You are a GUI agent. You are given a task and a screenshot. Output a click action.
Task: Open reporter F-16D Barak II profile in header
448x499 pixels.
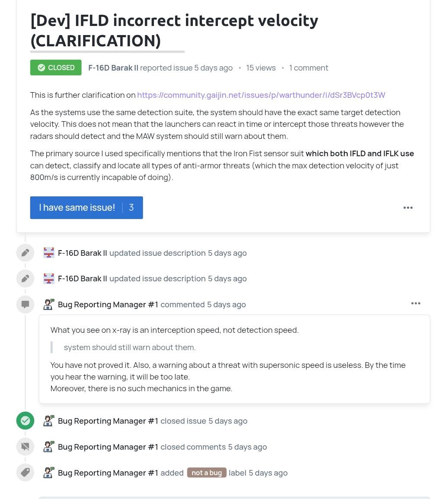click(x=113, y=68)
